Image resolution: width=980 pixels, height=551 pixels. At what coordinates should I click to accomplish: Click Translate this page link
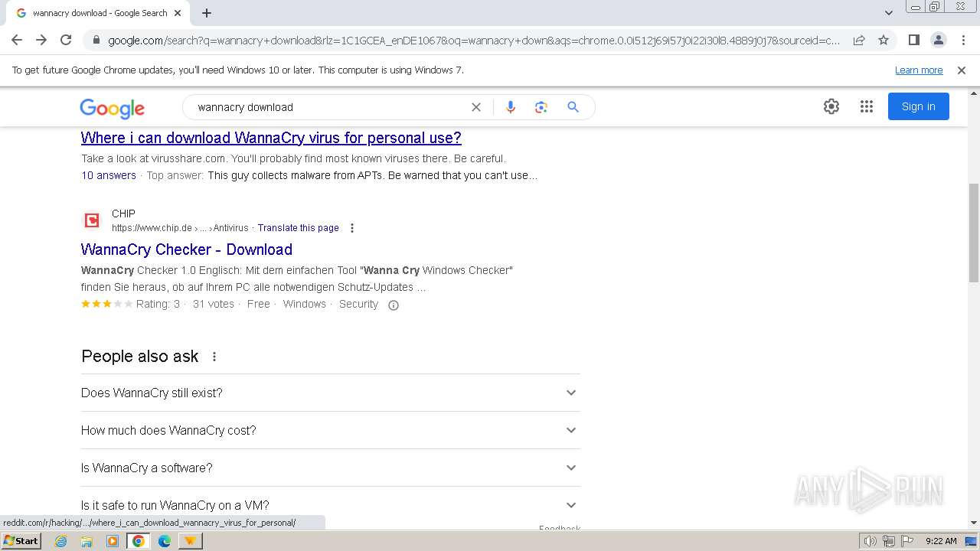(299, 228)
